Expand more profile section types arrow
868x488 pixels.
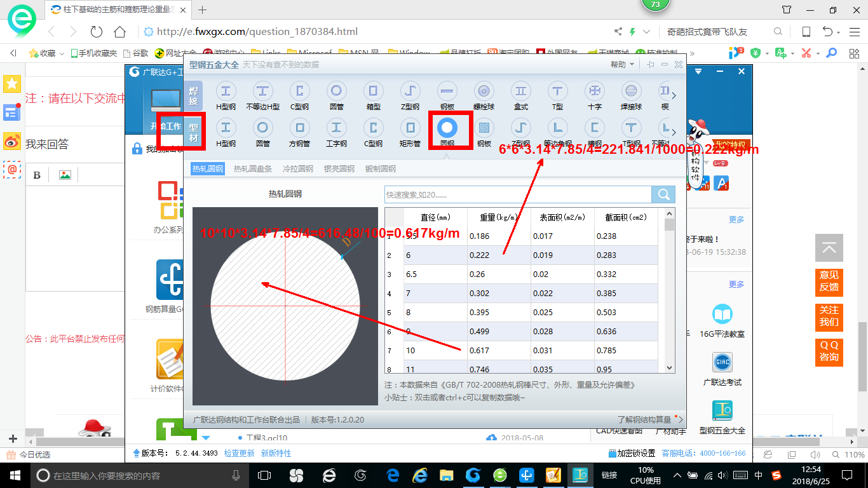coord(674,133)
